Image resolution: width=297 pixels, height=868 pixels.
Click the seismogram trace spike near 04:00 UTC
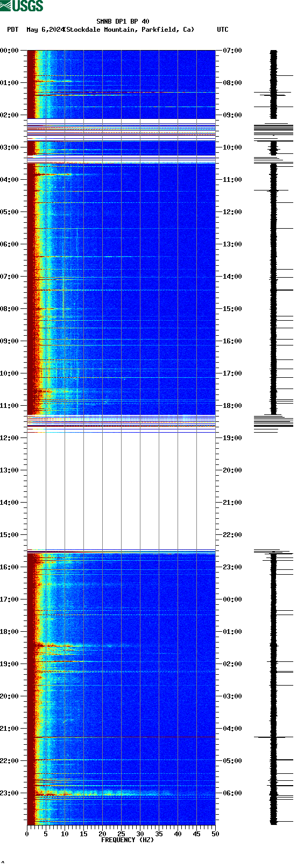click(x=273, y=737)
